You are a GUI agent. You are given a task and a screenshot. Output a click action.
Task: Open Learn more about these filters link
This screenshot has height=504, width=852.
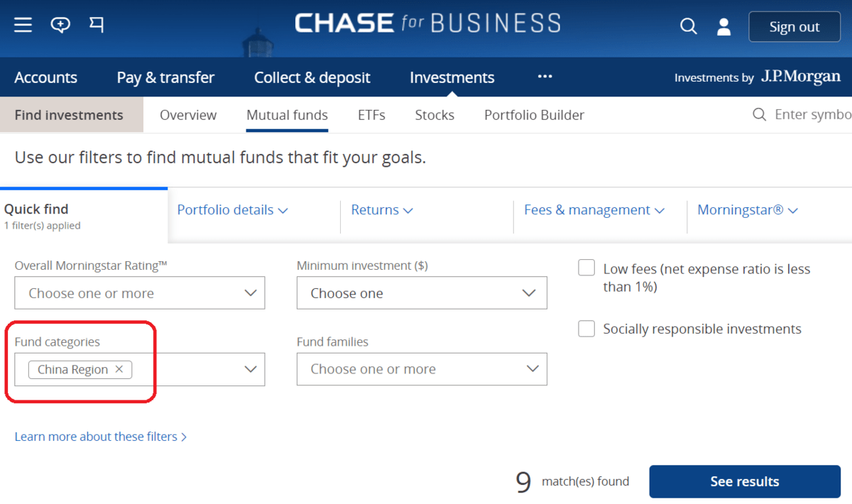(x=97, y=437)
